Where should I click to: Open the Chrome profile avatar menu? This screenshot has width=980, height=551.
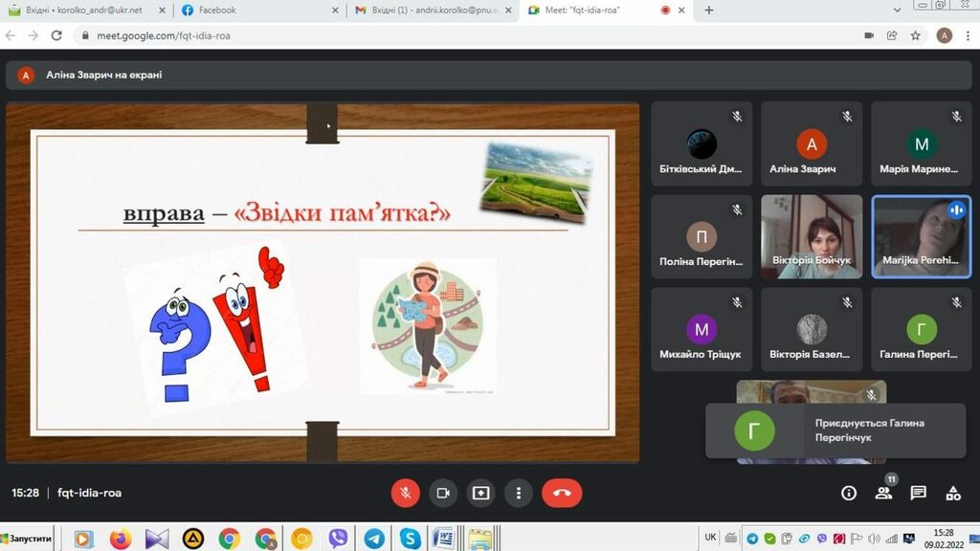[945, 35]
